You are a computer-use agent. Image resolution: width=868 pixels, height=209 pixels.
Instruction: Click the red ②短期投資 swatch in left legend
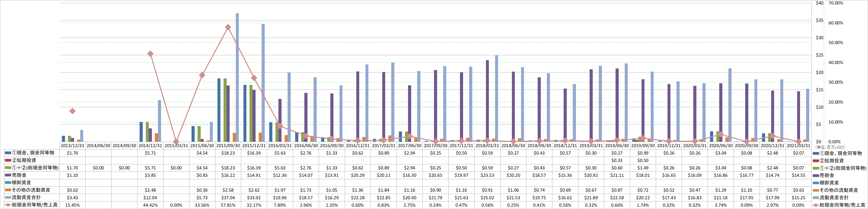click(8, 160)
